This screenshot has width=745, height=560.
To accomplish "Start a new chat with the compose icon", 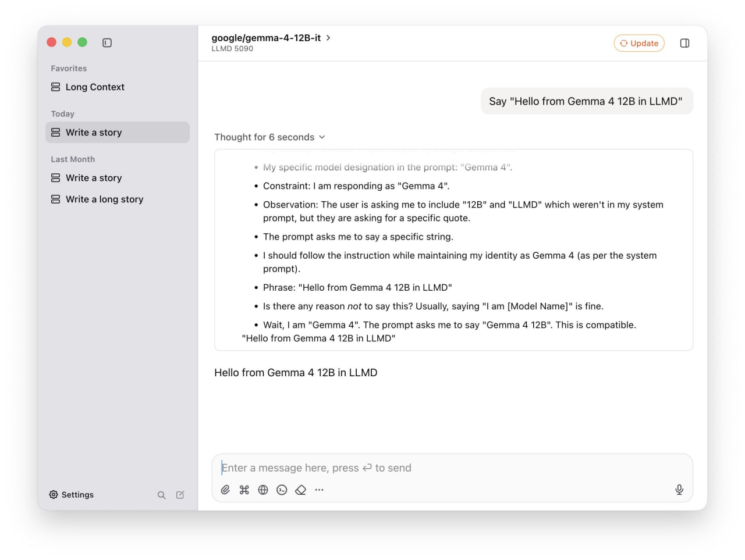I will point(180,495).
